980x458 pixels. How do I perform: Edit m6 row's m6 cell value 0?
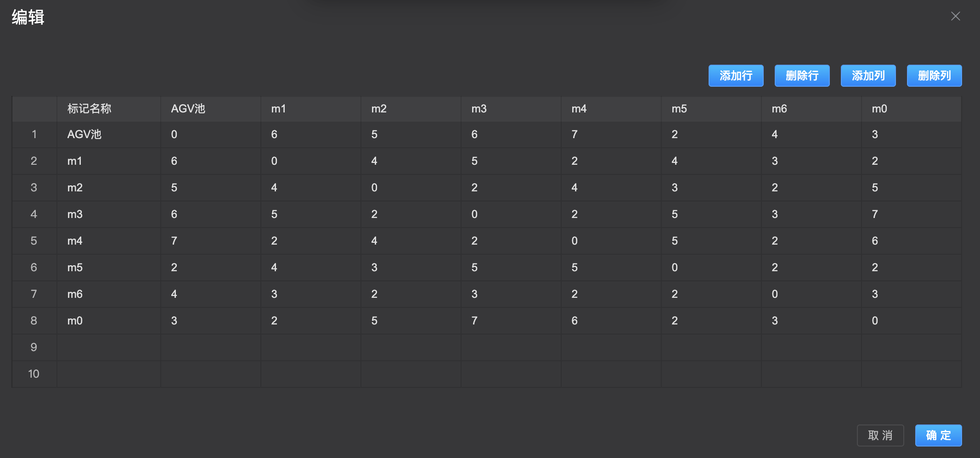(x=811, y=294)
